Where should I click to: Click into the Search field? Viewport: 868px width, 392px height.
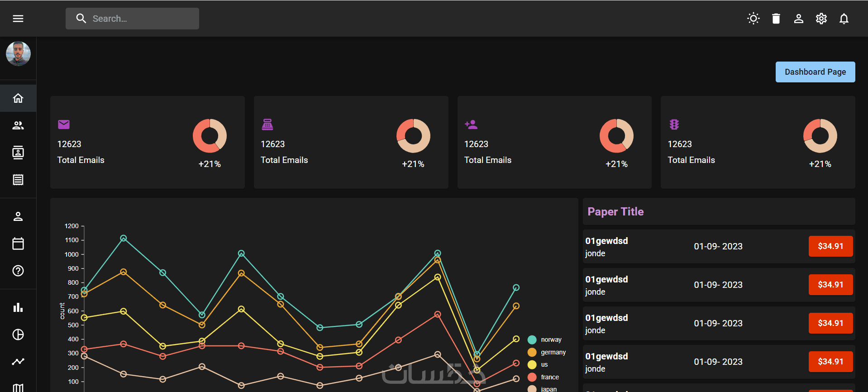point(132,19)
